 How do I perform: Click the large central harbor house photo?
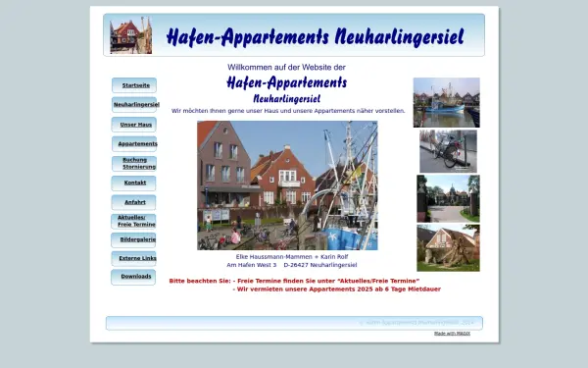click(x=287, y=185)
